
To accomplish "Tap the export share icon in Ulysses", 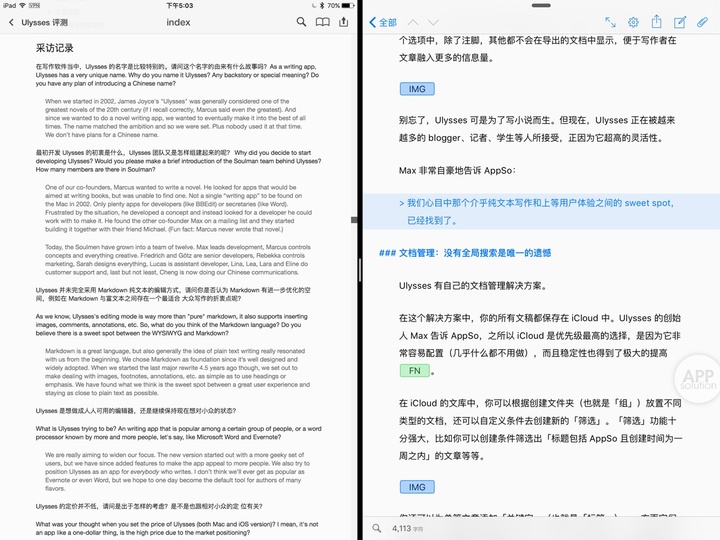I will (x=657, y=21).
